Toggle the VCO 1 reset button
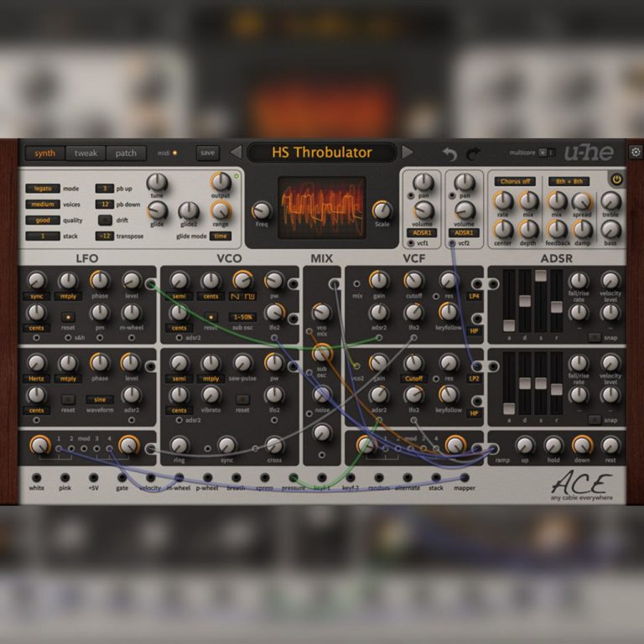644x644 pixels. coord(210,317)
